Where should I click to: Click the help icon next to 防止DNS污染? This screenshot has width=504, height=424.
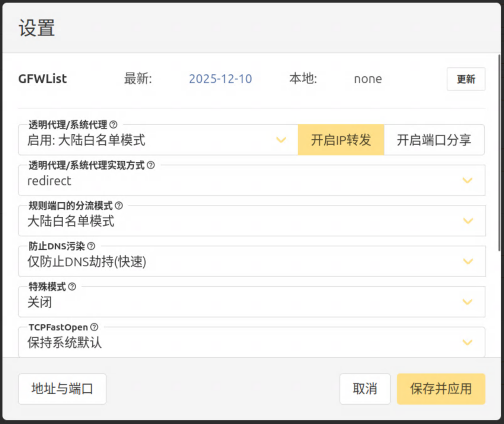[x=91, y=246]
